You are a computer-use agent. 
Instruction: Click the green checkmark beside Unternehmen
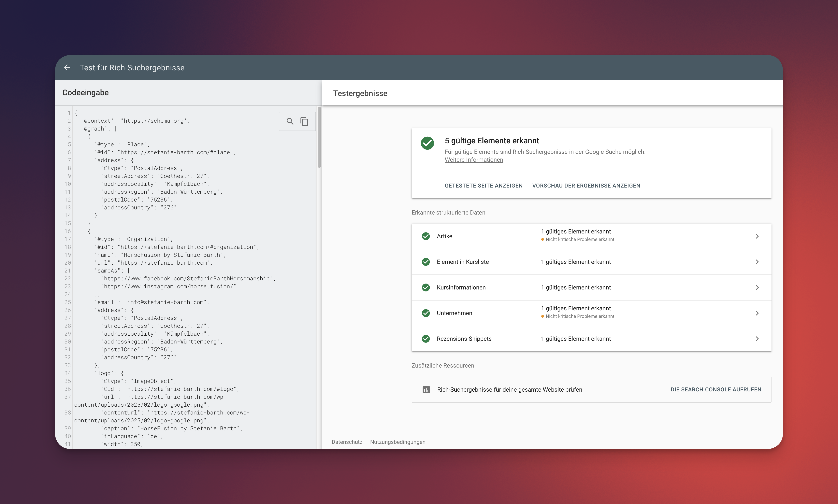[x=426, y=313]
